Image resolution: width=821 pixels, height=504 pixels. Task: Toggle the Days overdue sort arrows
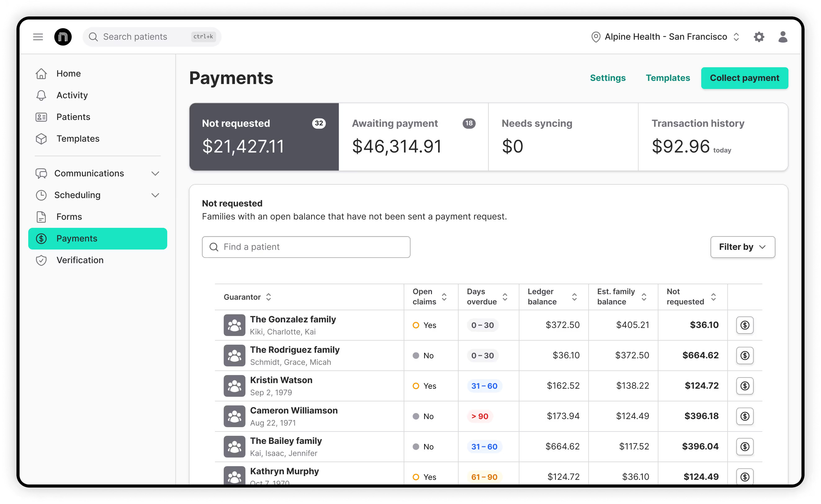[505, 297]
